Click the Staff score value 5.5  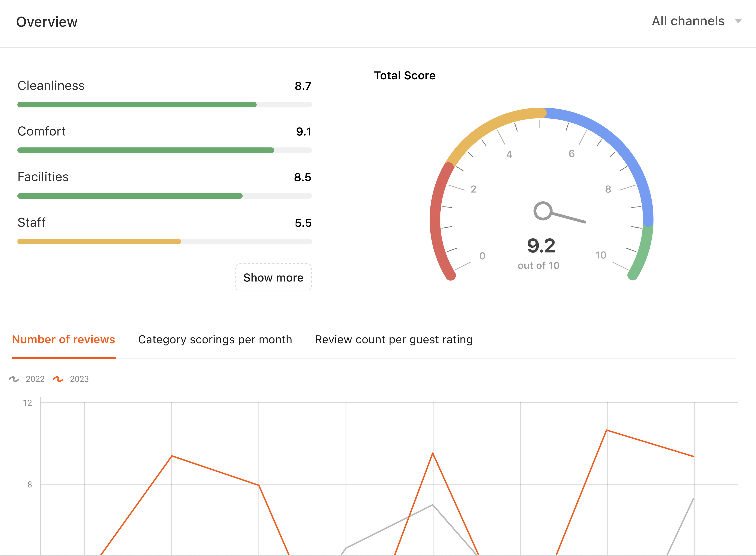pyautogui.click(x=303, y=223)
